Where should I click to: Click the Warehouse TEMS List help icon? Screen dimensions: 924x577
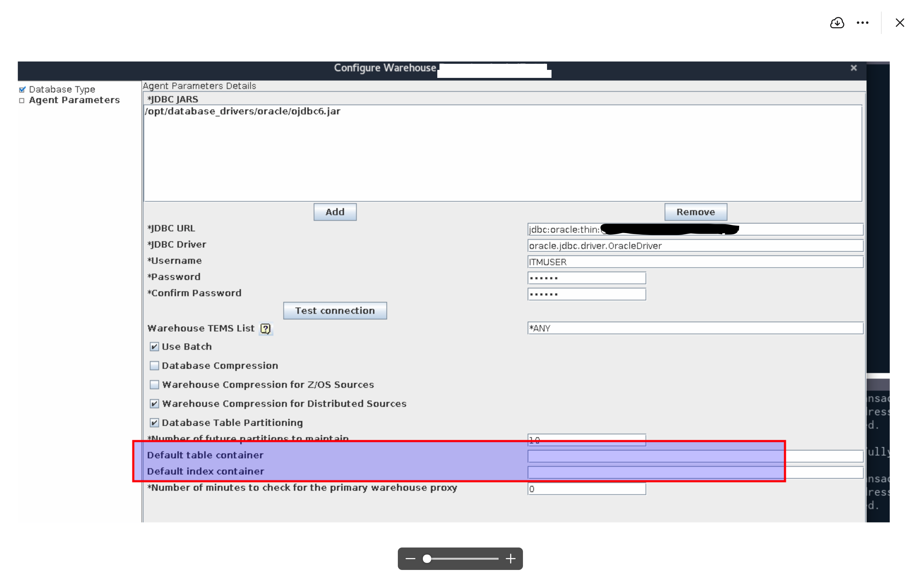(265, 329)
